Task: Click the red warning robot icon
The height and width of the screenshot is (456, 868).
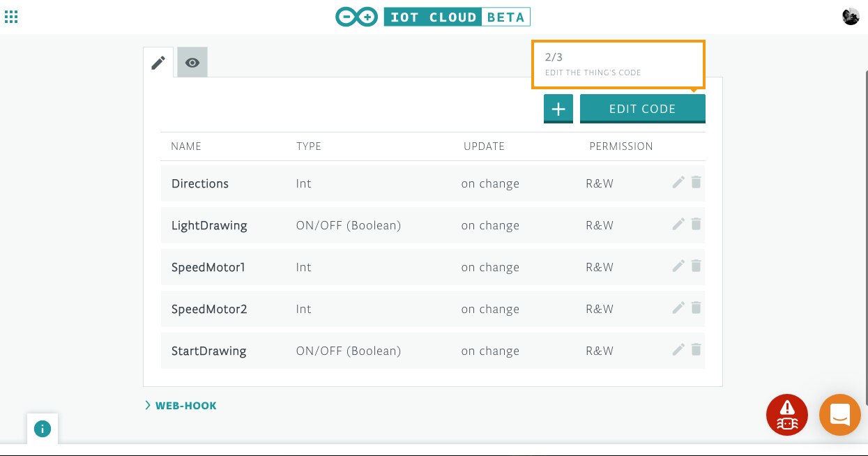Action: pyautogui.click(x=787, y=414)
